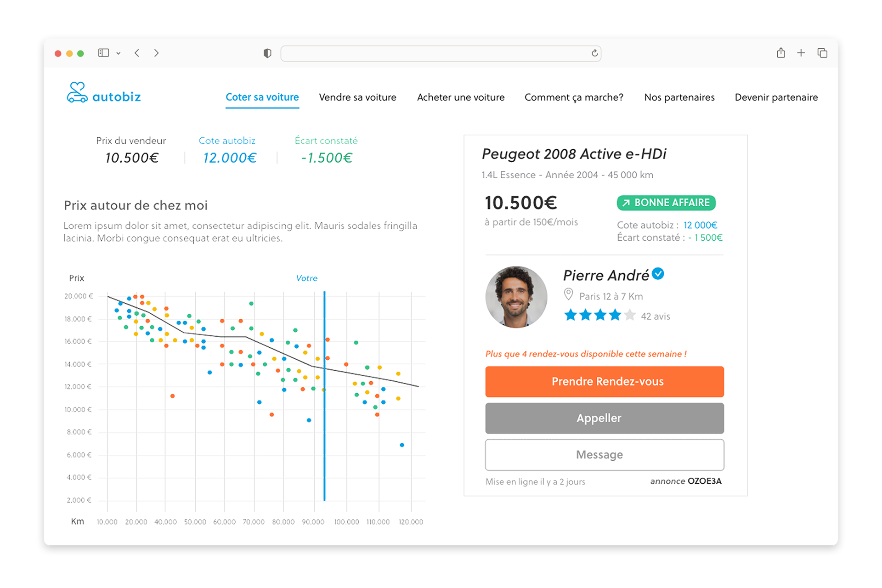Reload the page with refresh icon
882x588 pixels.
[x=594, y=53]
